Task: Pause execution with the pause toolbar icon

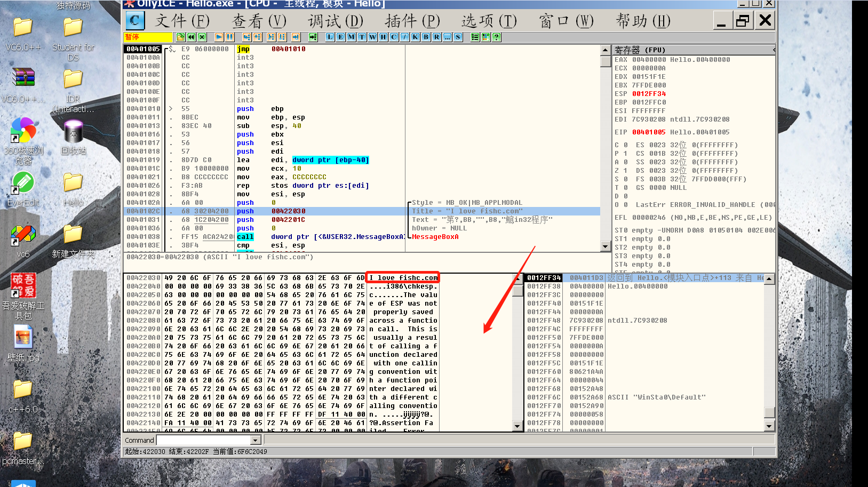Action: (x=230, y=37)
